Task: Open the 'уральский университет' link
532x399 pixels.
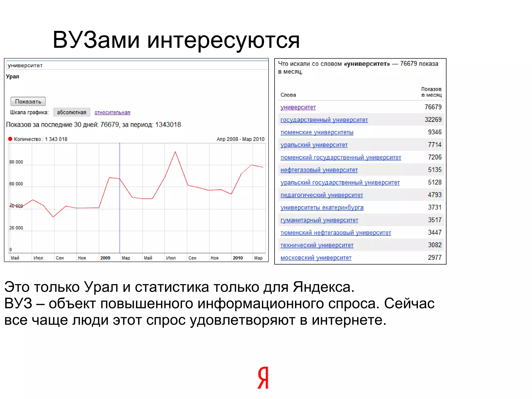Action: coord(314,145)
